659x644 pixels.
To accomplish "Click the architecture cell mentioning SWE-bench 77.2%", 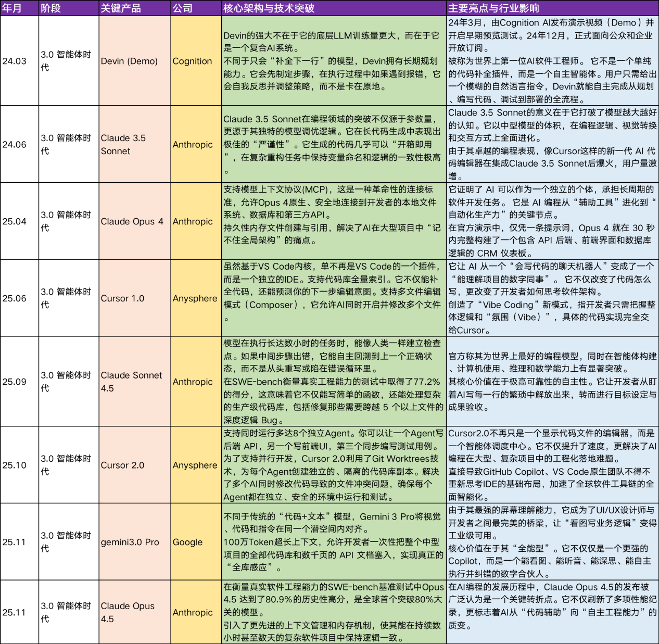I will point(334,382).
